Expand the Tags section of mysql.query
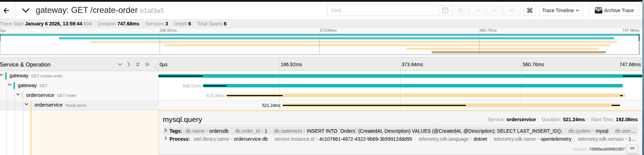644x155 pixels. pos(166,131)
